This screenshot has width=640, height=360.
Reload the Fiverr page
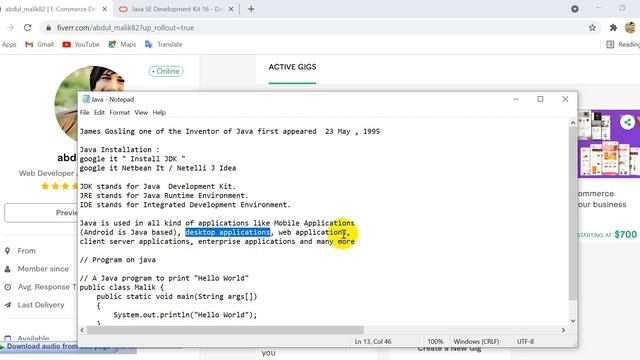27,28
